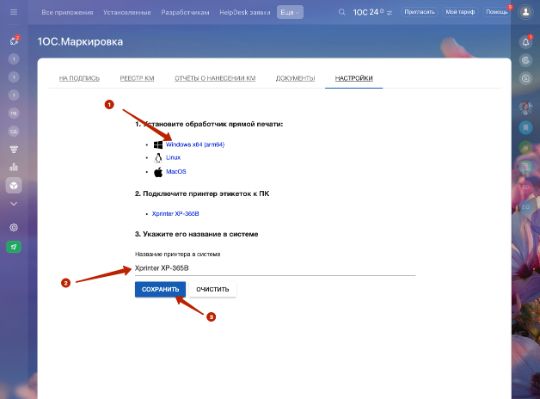Click the Apple logo icon in installer list

click(x=158, y=172)
